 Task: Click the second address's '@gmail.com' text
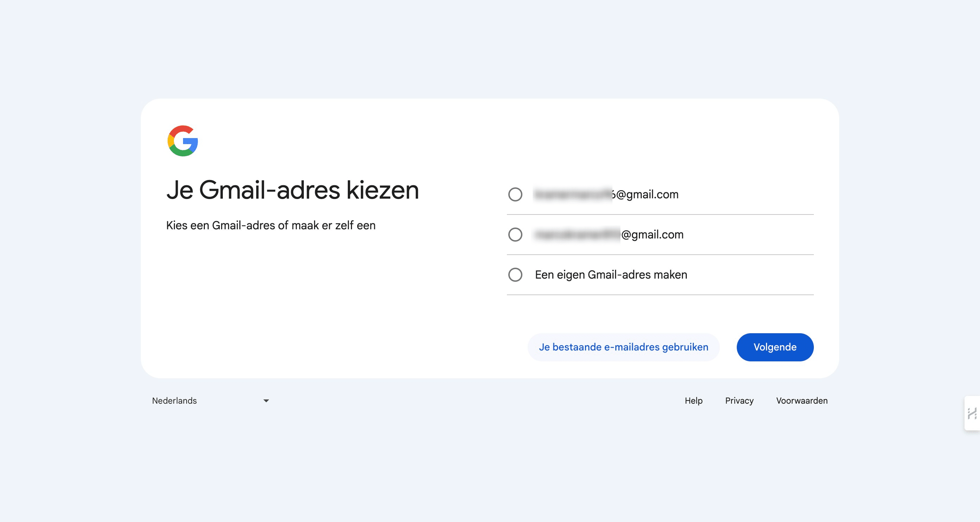tap(652, 235)
